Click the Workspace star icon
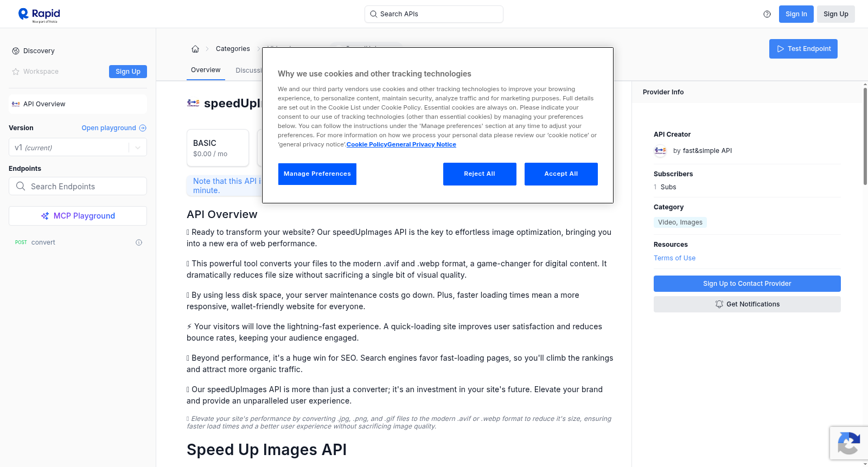Viewport: 868px width, 467px height. coord(16,72)
